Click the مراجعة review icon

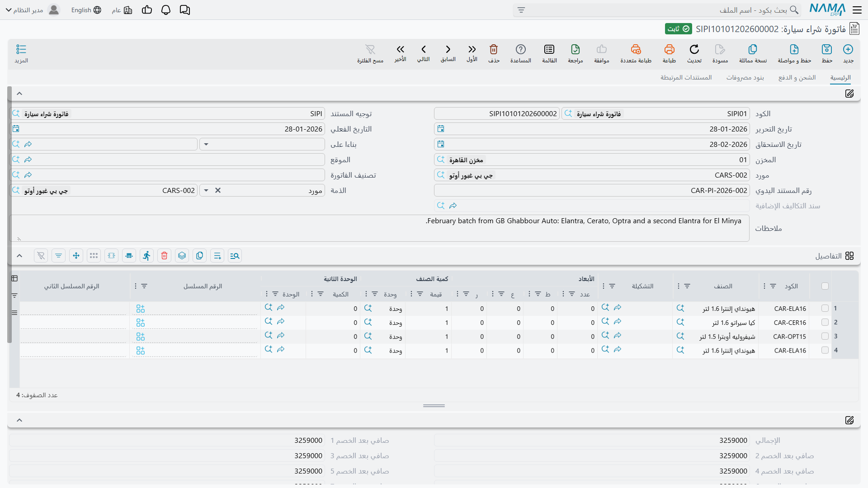click(576, 49)
